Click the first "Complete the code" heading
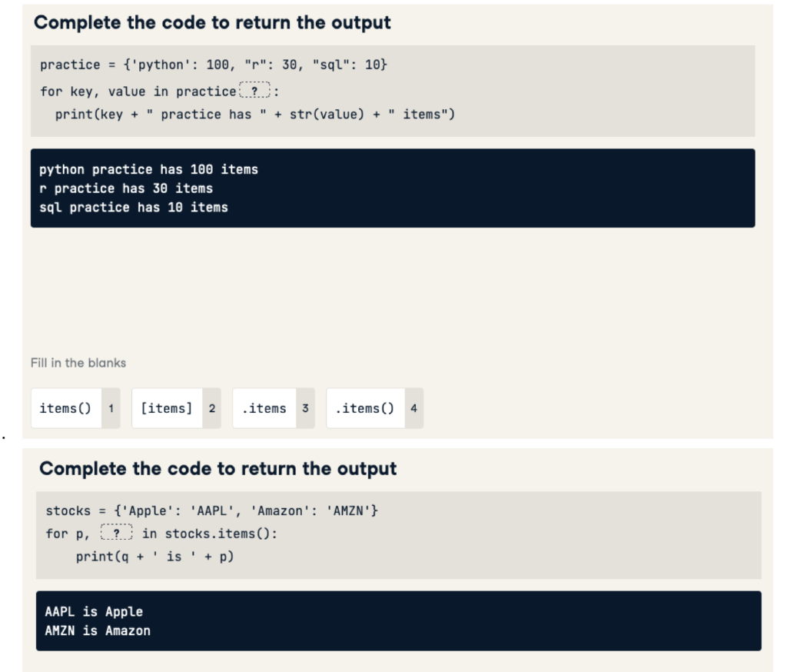The height and width of the screenshot is (672, 787). click(x=213, y=22)
